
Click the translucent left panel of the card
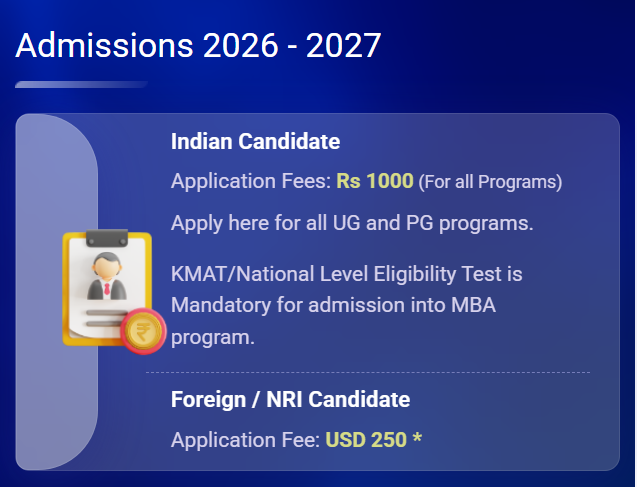[56, 292]
